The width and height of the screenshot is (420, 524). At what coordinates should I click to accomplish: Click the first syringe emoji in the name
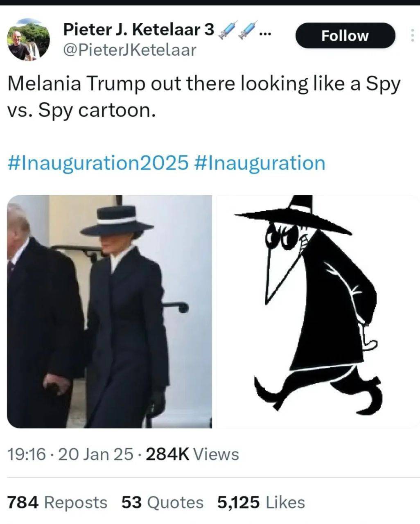pyautogui.click(x=228, y=30)
